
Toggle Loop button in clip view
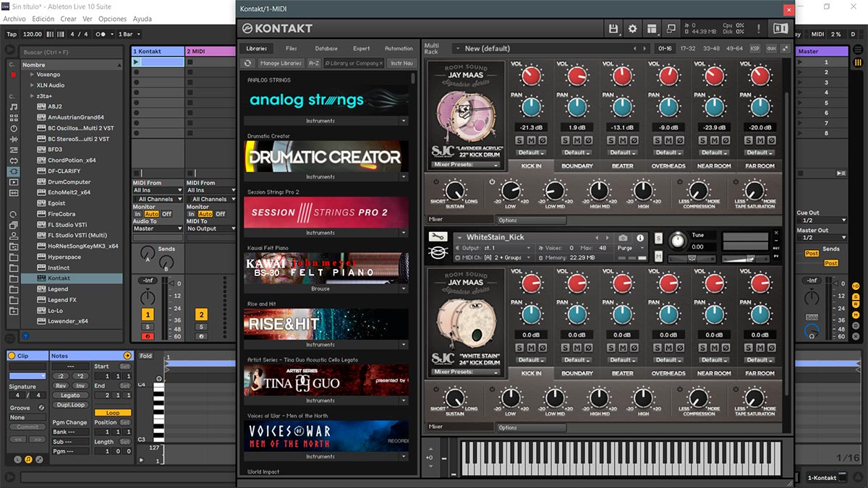coord(113,413)
